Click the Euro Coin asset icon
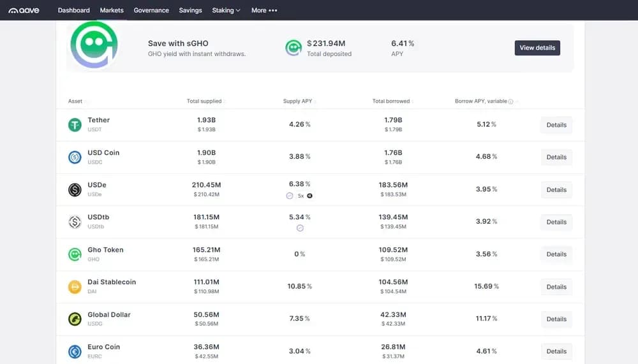Image resolution: width=638 pixels, height=364 pixels. (75, 351)
